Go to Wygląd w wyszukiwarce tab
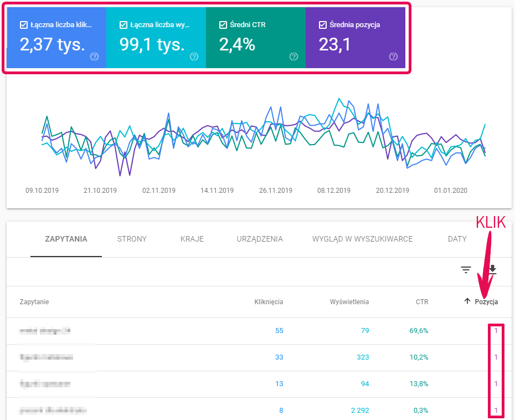Screen dimensions: 515x420 362,239
